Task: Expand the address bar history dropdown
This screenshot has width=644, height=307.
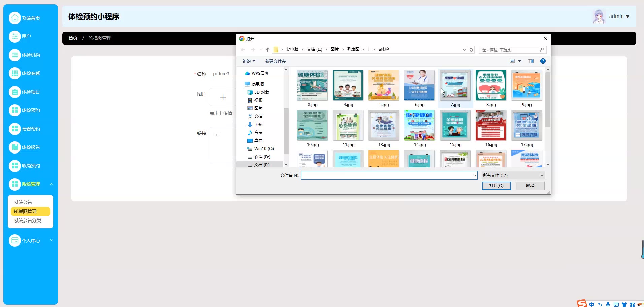Action: click(x=464, y=50)
